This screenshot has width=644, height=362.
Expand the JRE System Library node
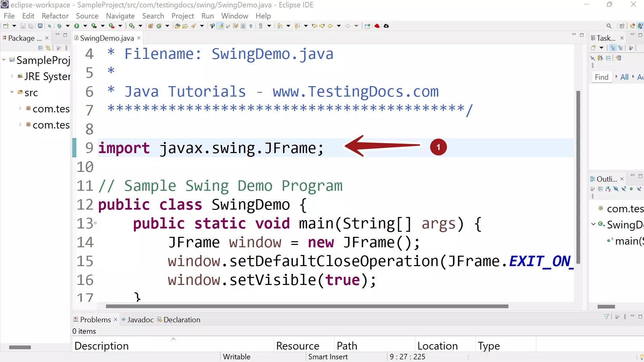12,76
